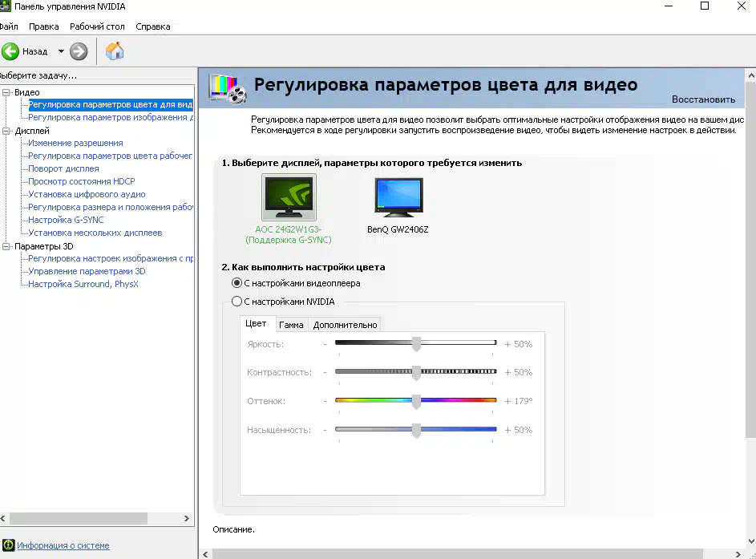This screenshot has height=559, width=756.
Task: Select 'С настройками NVIDIA' radio button
Action: 237,302
